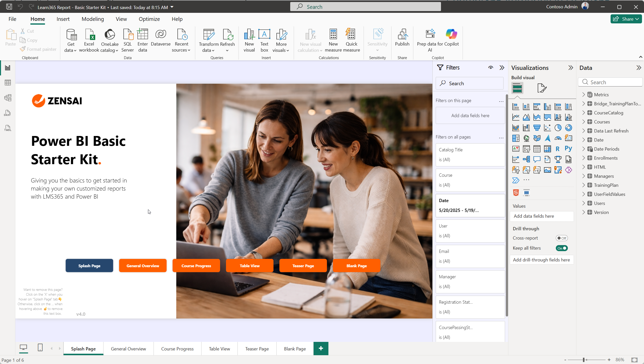Click the orange Teaser Page button

click(x=303, y=266)
